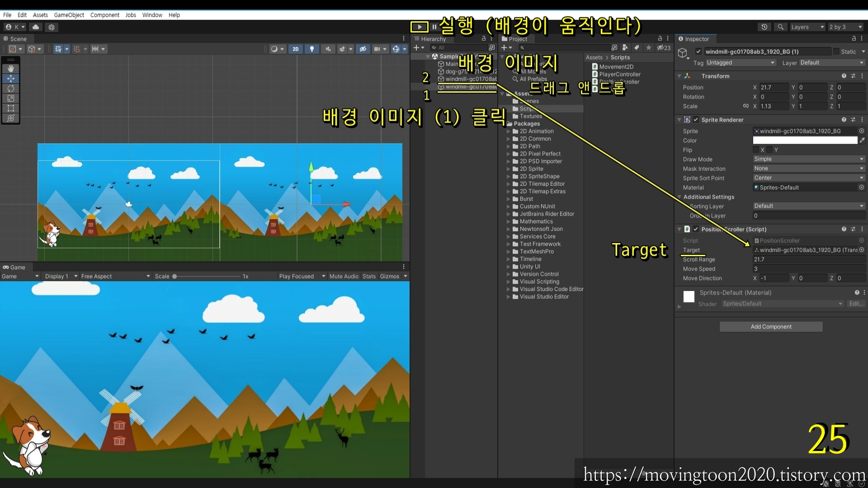Click the Stats button in Game view

pyautogui.click(x=369, y=276)
